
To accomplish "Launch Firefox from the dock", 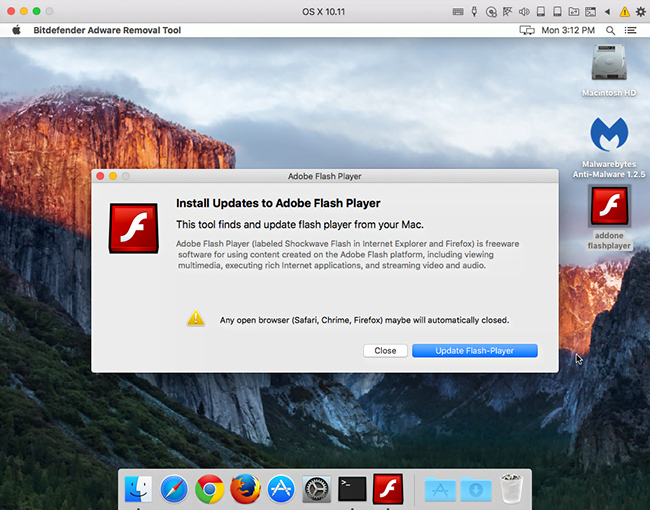I will 245,489.
